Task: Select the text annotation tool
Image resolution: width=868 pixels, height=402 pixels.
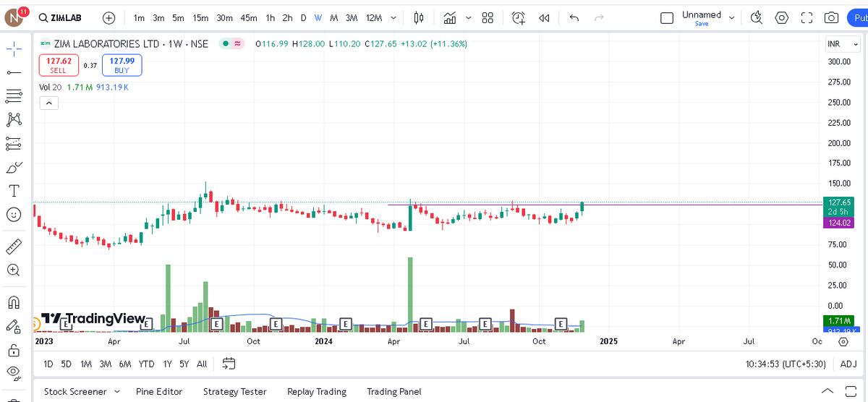Action: pos(14,191)
